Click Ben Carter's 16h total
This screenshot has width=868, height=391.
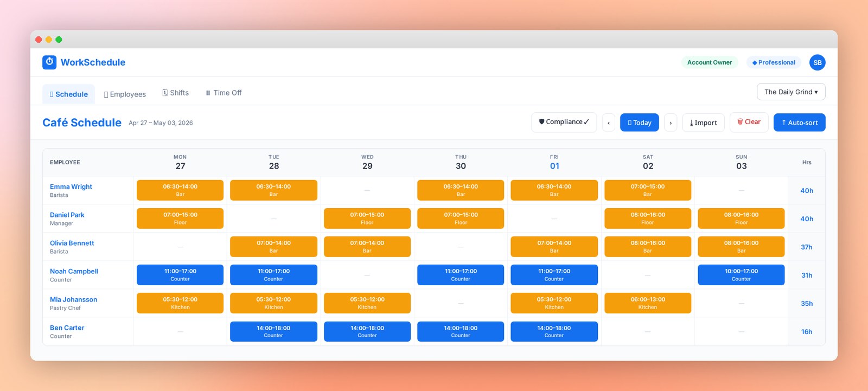pyautogui.click(x=807, y=331)
